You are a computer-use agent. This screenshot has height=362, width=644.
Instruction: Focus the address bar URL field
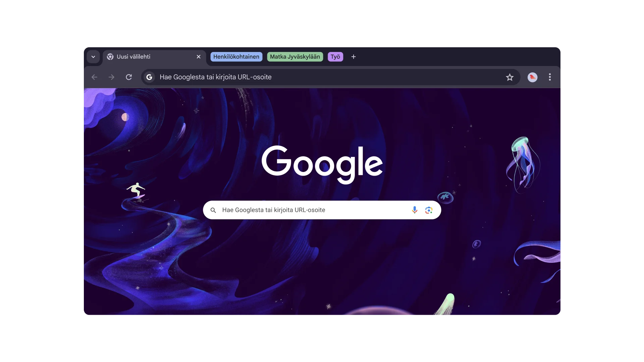click(302, 77)
